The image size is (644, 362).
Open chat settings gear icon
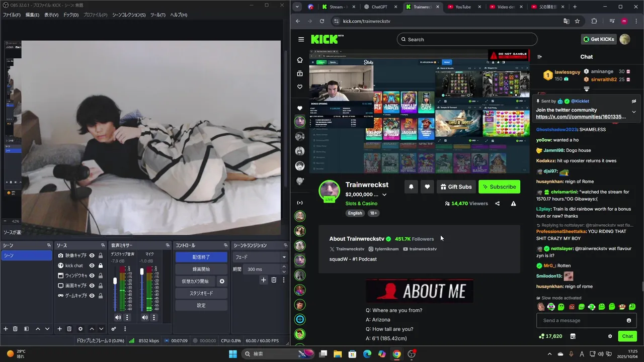tap(610, 336)
